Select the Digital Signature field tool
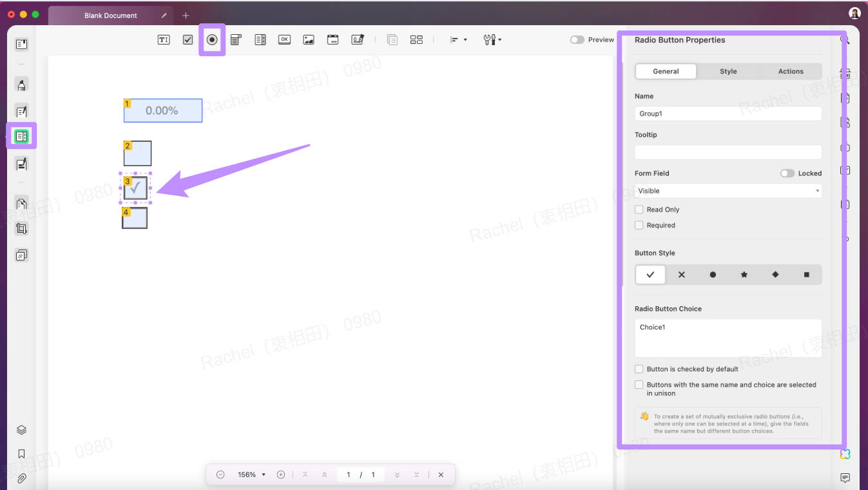The image size is (868, 490). tap(356, 39)
